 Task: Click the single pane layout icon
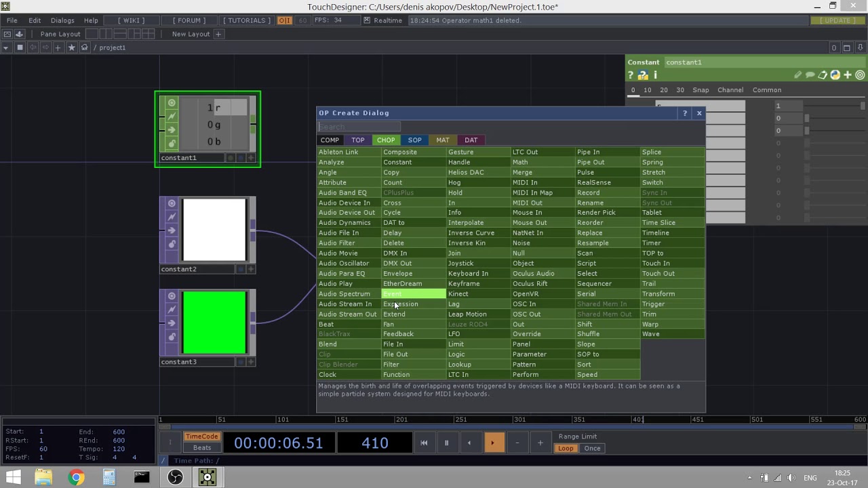[93, 34]
